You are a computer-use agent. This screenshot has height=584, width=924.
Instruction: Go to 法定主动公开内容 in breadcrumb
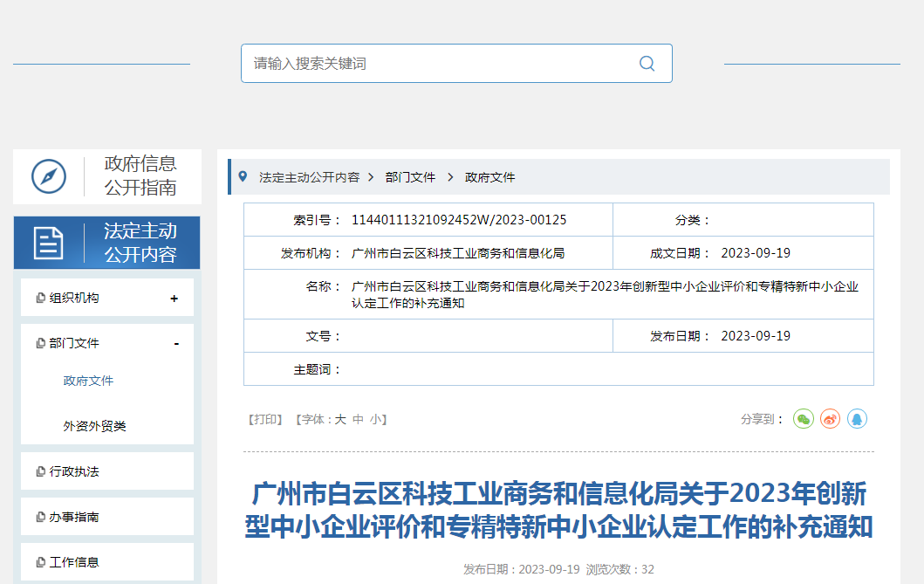[x=309, y=177]
